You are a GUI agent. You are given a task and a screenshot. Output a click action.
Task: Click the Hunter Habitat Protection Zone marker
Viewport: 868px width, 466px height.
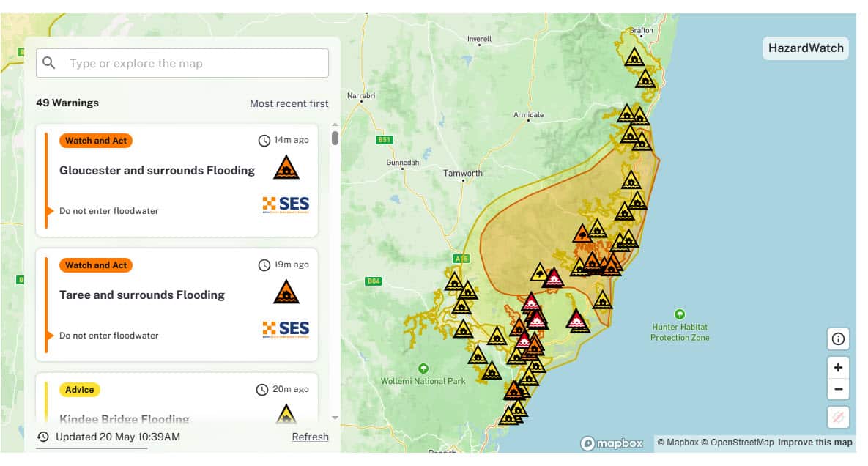click(680, 314)
